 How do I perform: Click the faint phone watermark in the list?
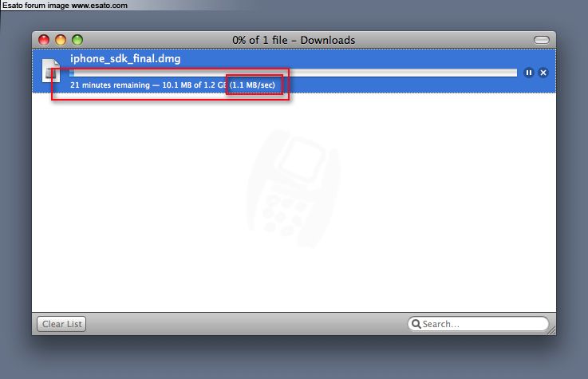click(294, 188)
